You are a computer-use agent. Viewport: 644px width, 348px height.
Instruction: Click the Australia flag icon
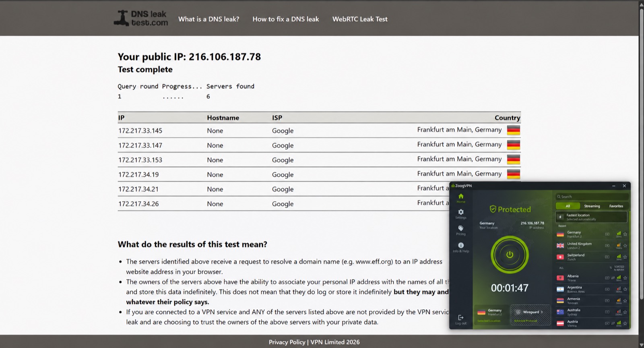click(x=560, y=312)
